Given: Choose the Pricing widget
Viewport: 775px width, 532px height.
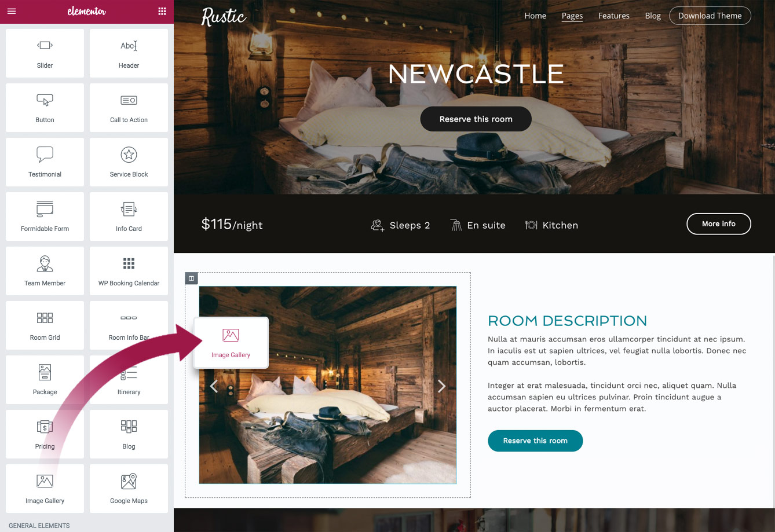Looking at the screenshot, I should [45, 434].
